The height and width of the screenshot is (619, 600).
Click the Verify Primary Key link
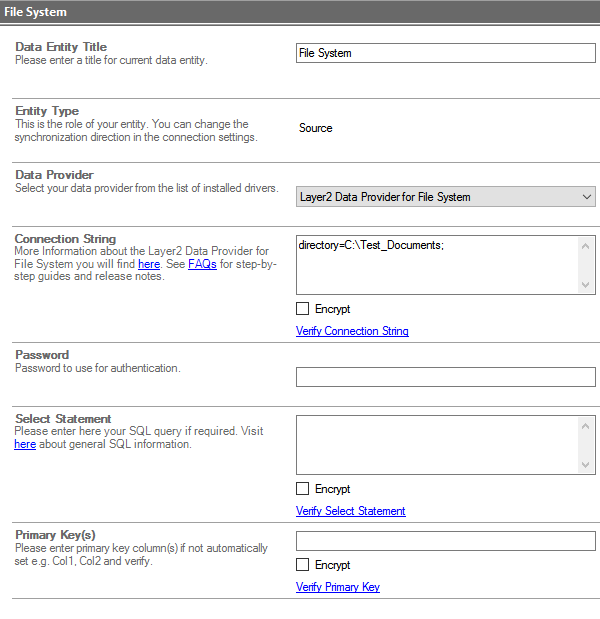[x=337, y=587]
